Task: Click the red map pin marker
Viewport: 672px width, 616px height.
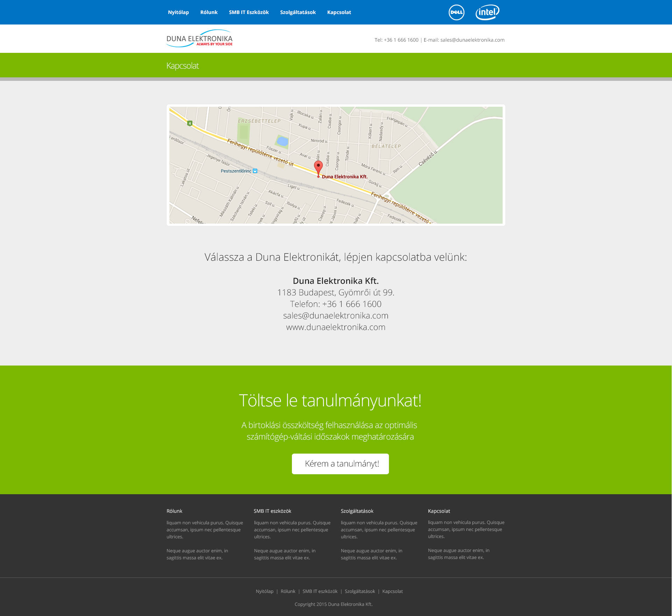Action: click(x=318, y=168)
